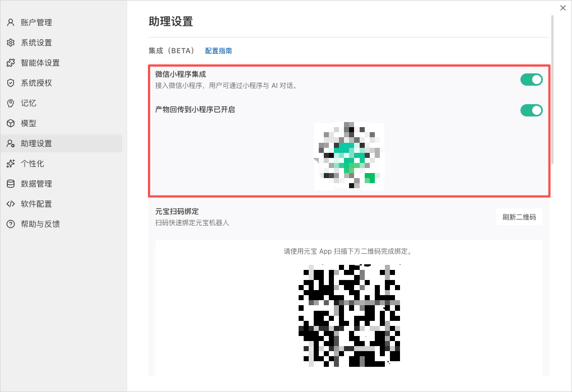Click the 帮助与反馈 question mark icon
572x392 pixels.
[11, 224]
